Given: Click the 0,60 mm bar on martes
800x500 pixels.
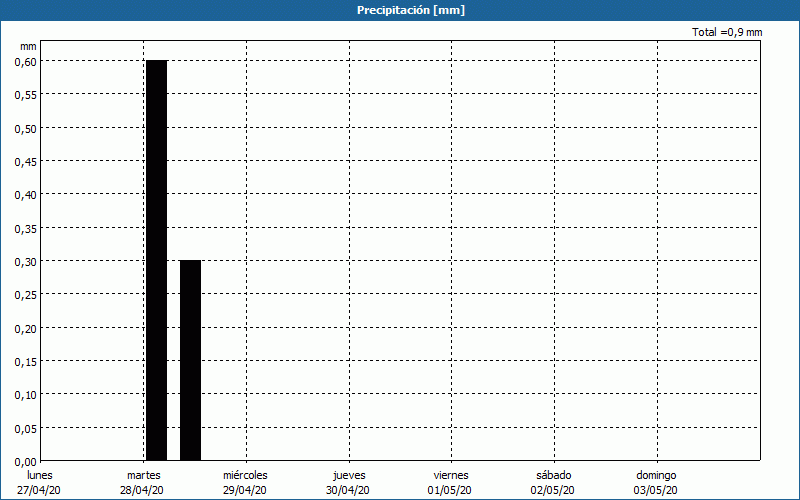Looking at the screenshot, I should (157, 260).
